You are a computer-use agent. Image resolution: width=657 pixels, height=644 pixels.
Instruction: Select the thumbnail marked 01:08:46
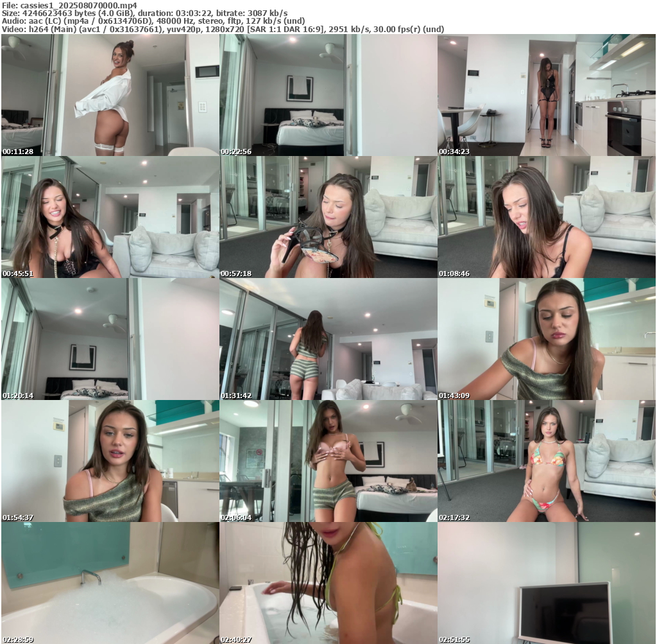(546, 217)
